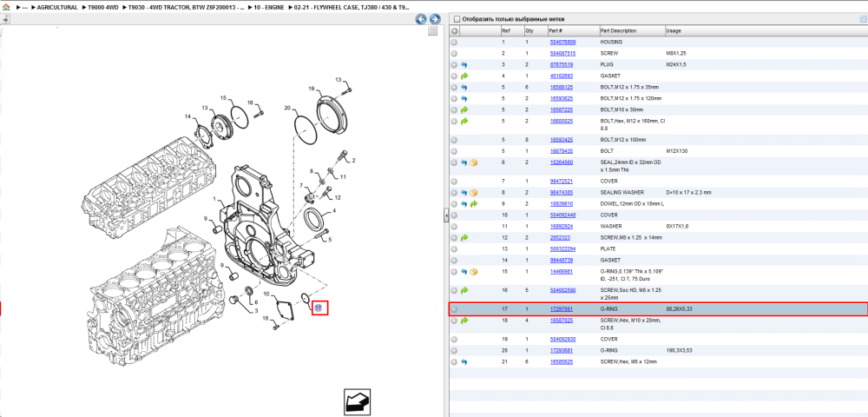Open part number link 17293681
Screen dimensions: 868x417
[x=562, y=350]
